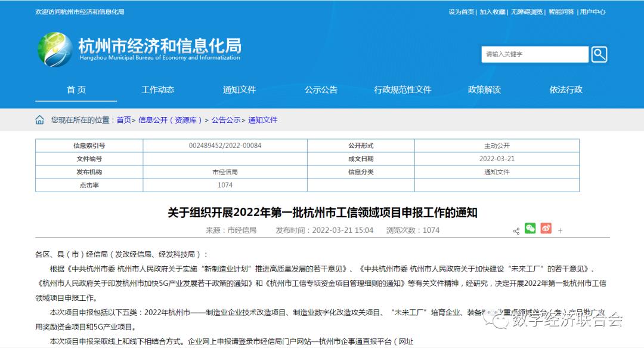Click the 成文日期 table label
This screenshot has width=644, height=348.
361,159
